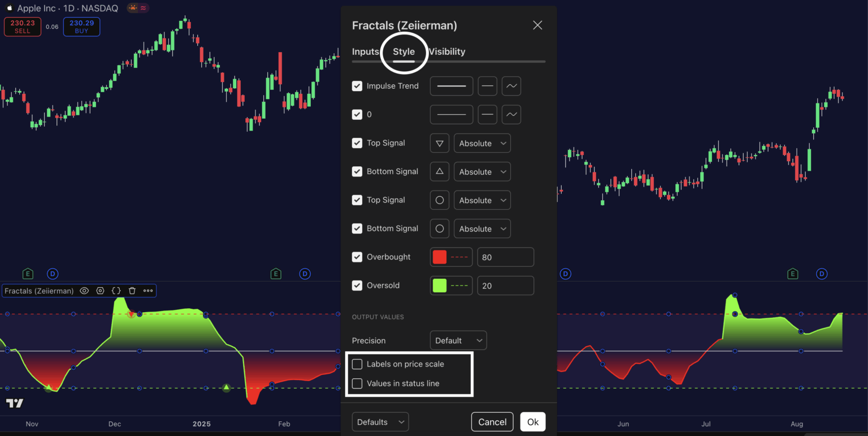
Task: Switch to the Visibility tab
Action: pos(447,51)
